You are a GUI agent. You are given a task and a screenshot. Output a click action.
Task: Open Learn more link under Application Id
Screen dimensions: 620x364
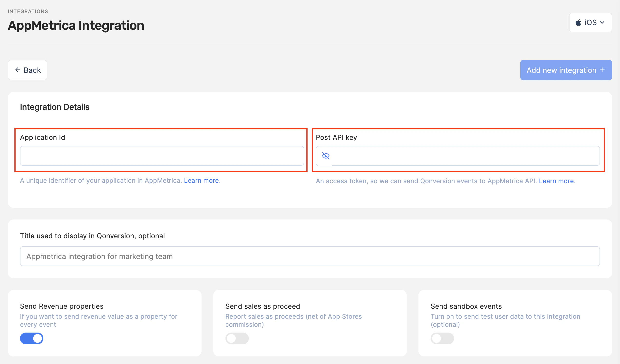click(x=201, y=181)
